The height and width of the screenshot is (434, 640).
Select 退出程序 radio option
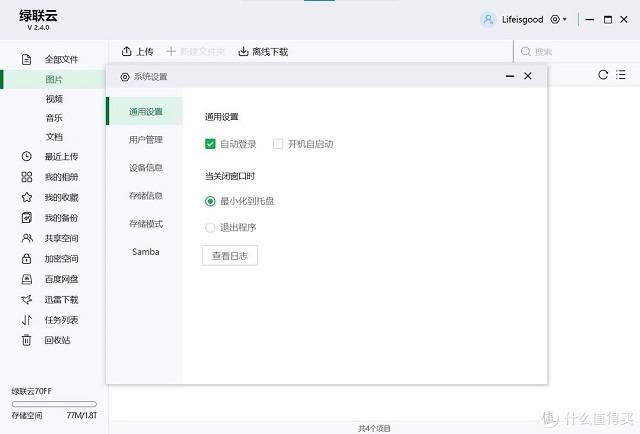pyautogui.click(x=210, y=227)
